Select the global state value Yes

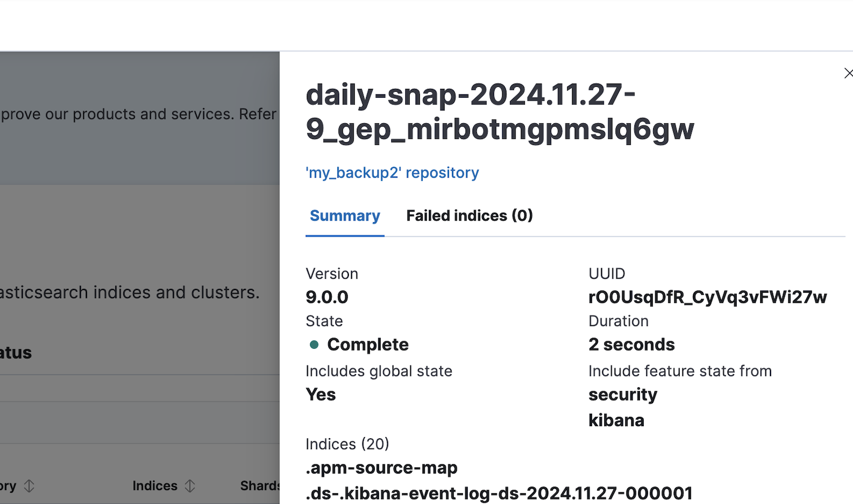point(321,394)
